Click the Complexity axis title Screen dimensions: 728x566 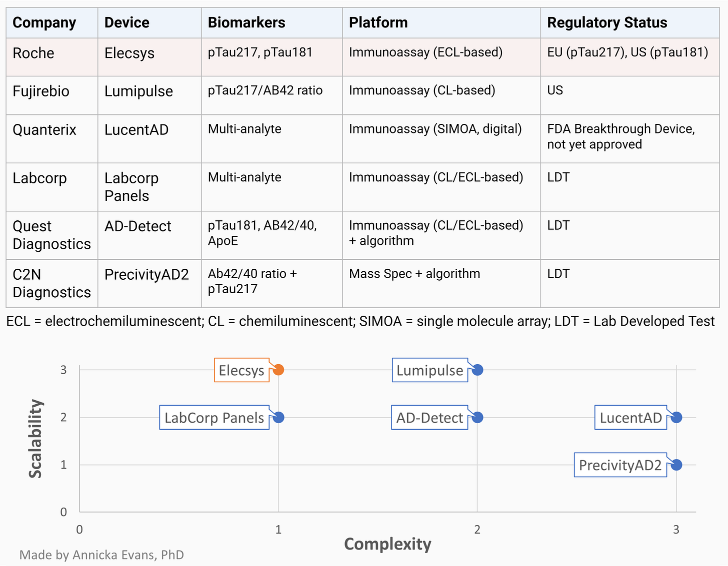[x=387, y=544]
